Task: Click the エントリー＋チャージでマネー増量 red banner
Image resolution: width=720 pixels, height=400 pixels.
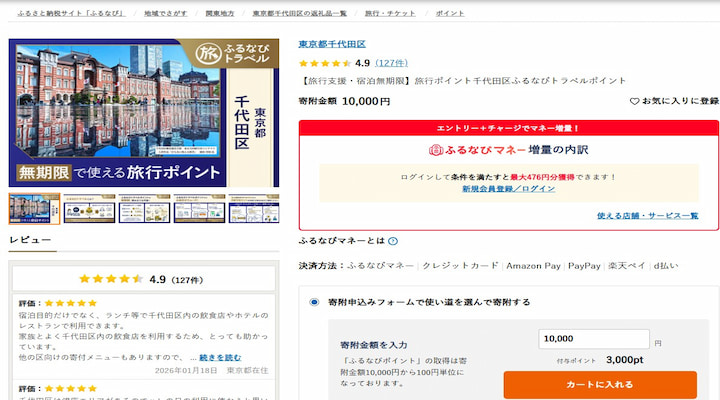Action: point(508,128)
